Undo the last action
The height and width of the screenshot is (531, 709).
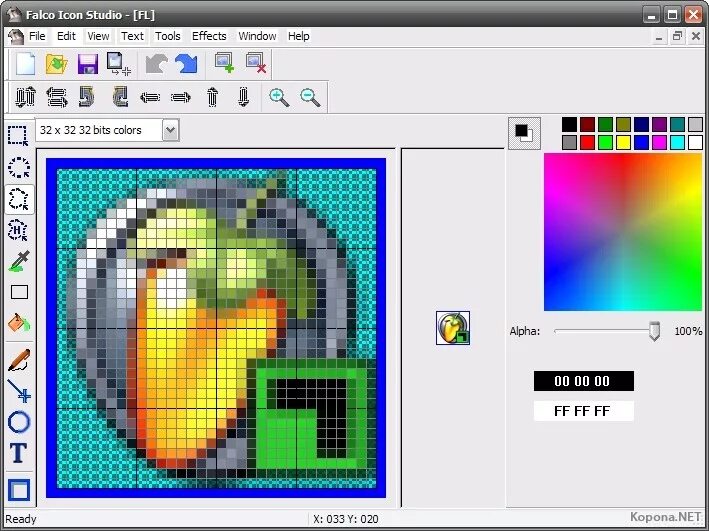click(156, 64)
